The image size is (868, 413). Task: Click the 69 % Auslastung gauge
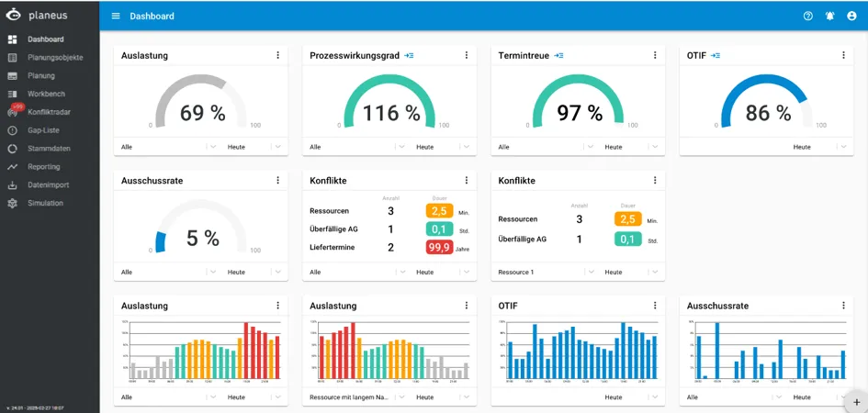click(x=201, y=101)
